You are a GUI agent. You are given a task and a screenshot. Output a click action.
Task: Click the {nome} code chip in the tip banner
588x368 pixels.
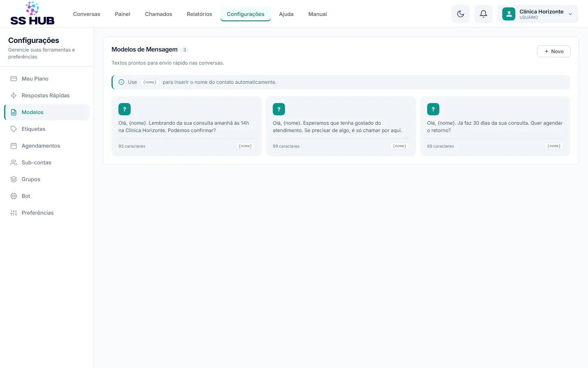point(150,82)
